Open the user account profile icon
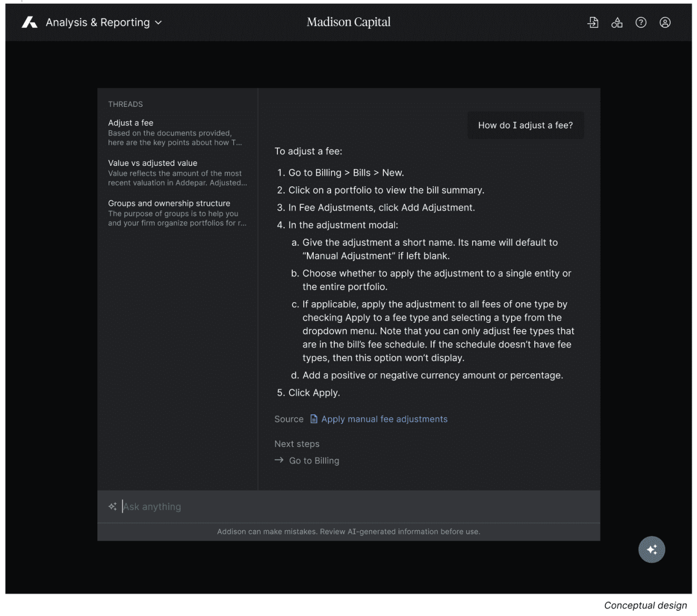Screen dimensions: 697x616 [x=665, y=22]
